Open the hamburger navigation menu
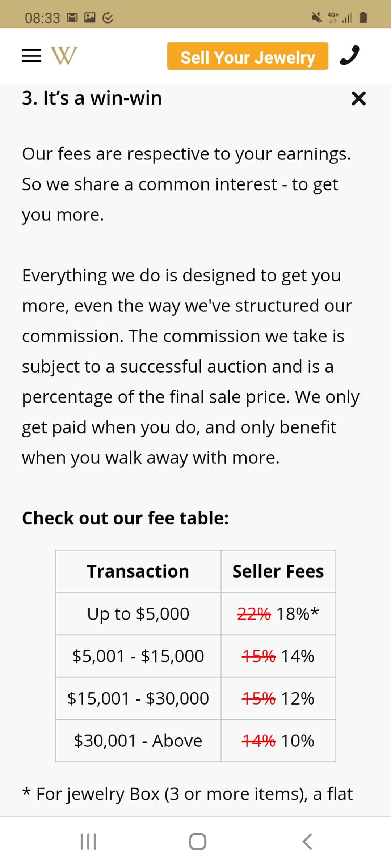Viewport: 391px width, 868px height. (31, 56)
